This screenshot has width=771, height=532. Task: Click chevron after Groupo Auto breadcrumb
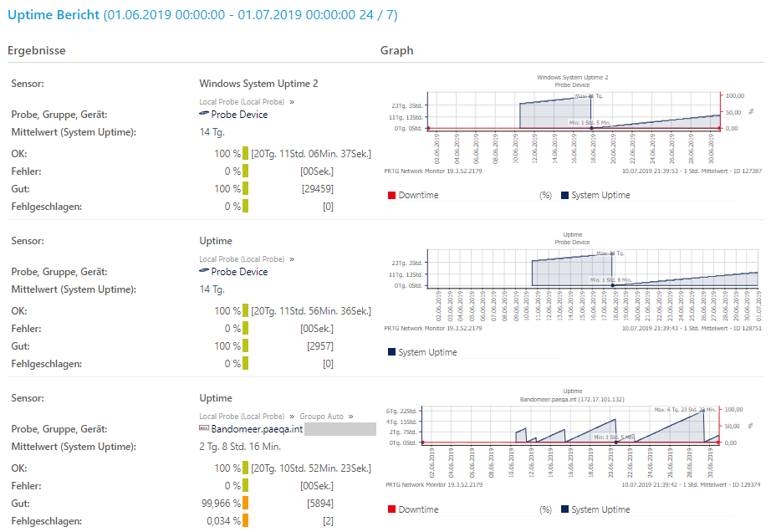tap(351, 417)
